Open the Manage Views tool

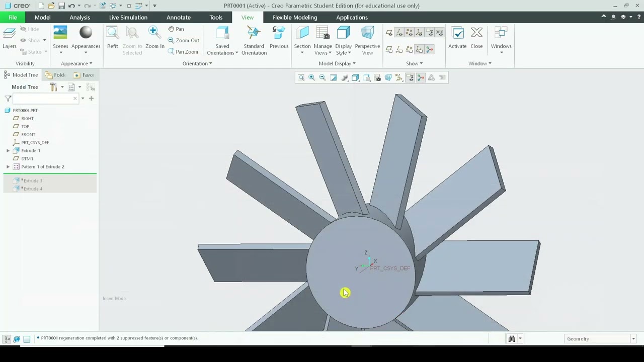323,41
